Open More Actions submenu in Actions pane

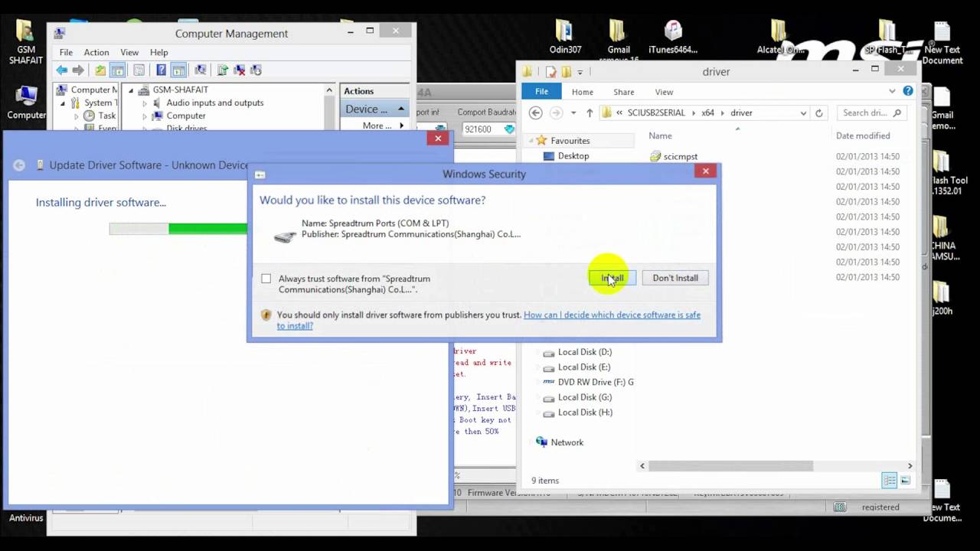(x=383, y=126)
